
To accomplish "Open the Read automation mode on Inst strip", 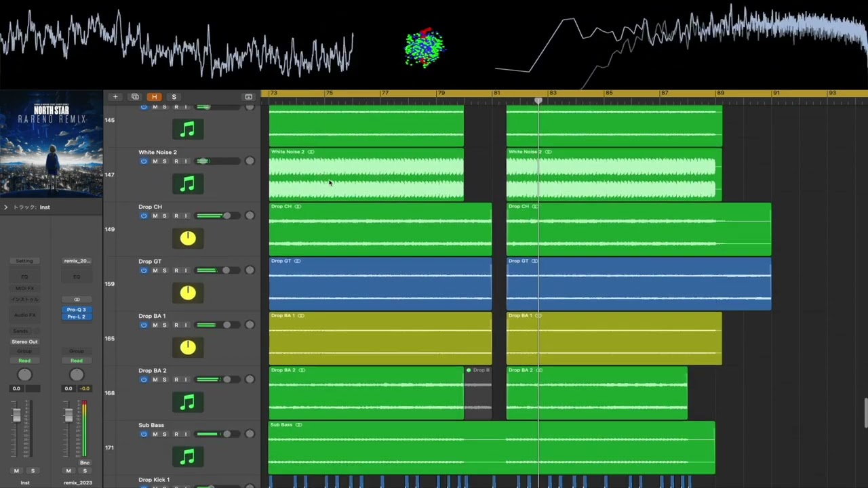I will (24, 361).
